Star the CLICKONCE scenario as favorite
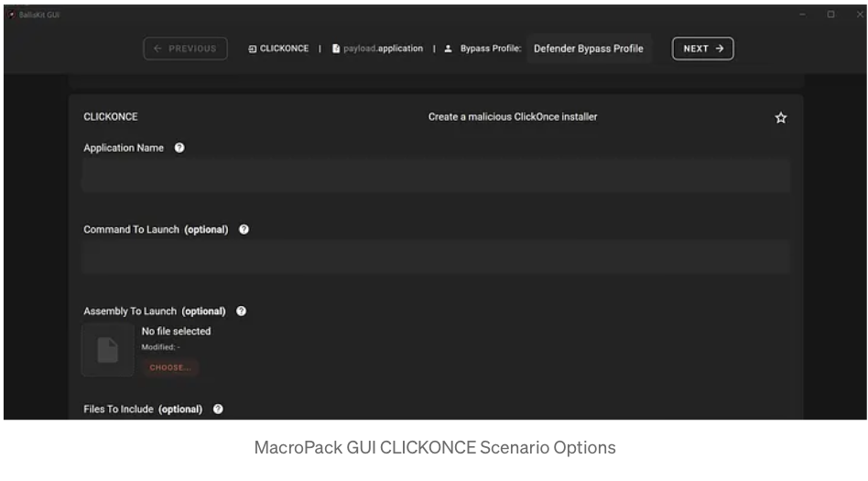The width and height of the screenshot is (868, 481). (x=781, y=118)
